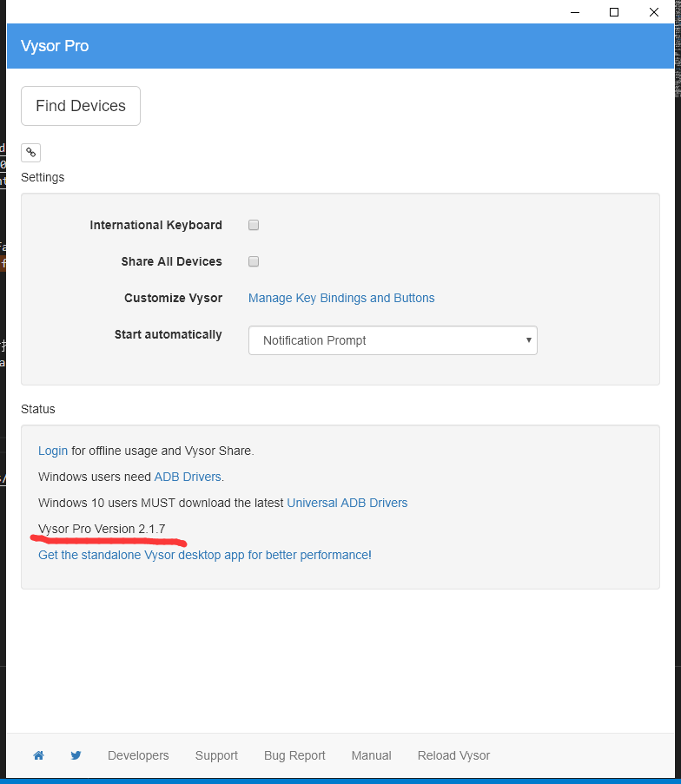
Task: Open the Twitter bird icon
Action: pyautogui.click(x=76, y=755)
